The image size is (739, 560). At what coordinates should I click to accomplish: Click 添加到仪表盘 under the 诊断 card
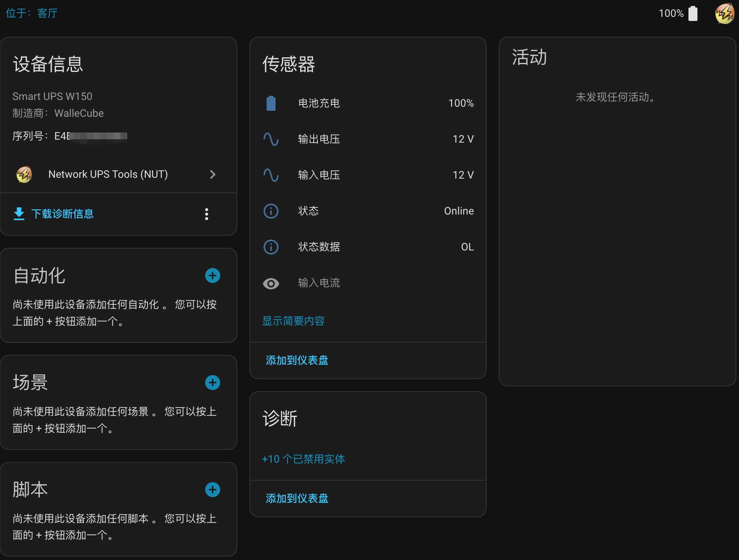click(x=296, y=498)
